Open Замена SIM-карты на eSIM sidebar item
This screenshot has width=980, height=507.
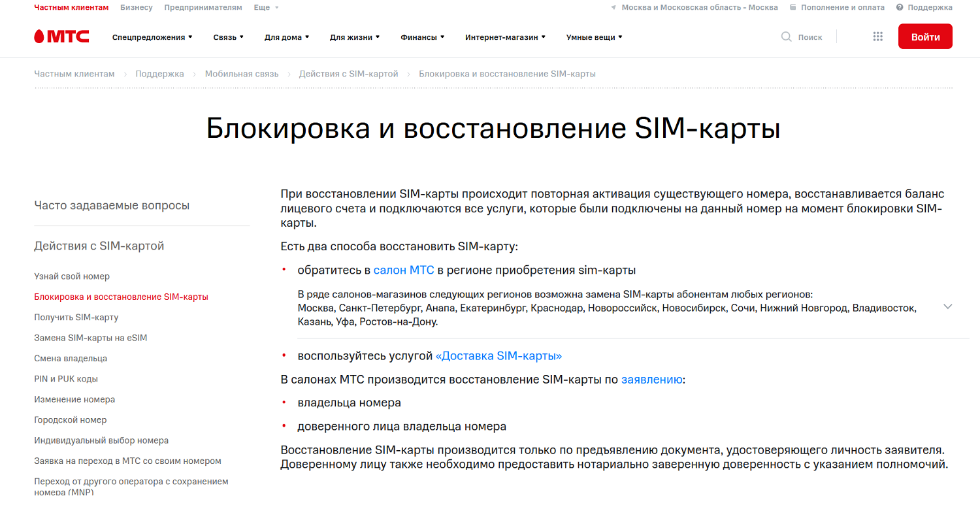(91, 338)
